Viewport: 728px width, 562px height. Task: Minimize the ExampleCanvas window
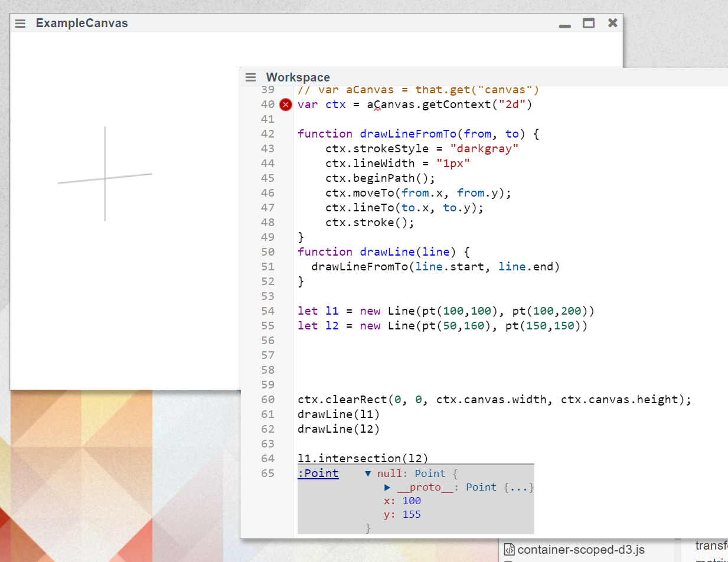coord(565,24)
